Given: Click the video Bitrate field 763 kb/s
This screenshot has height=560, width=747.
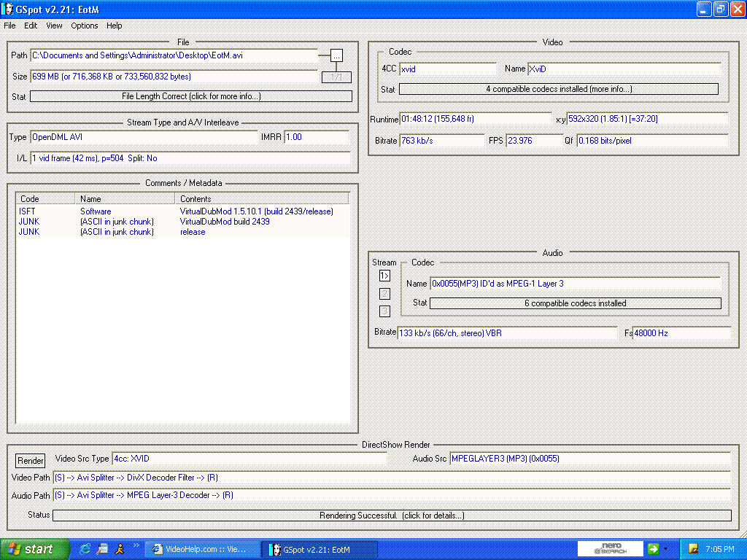Looking at the screenshot, I should pyautogui.click(x=442, y=141).
